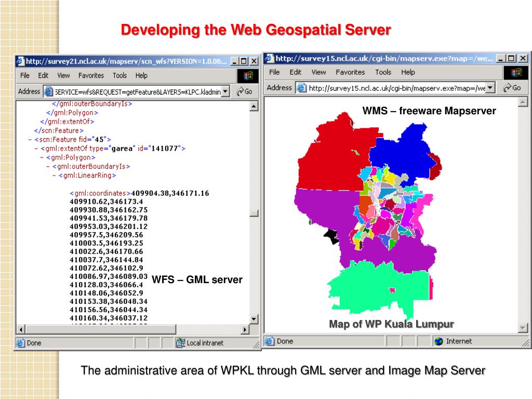Open Edit menu in survey15 window
Image resolution: width=532 pixels, height=399 pixels.
295,72
